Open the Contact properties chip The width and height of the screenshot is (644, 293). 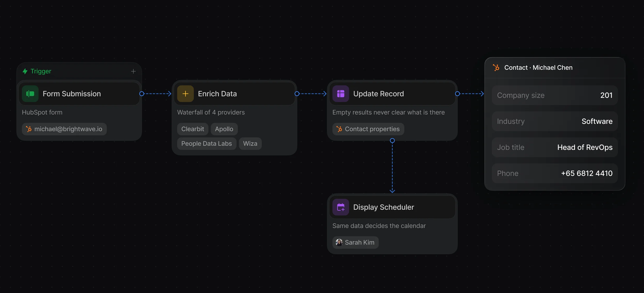[x=368, y=129]
